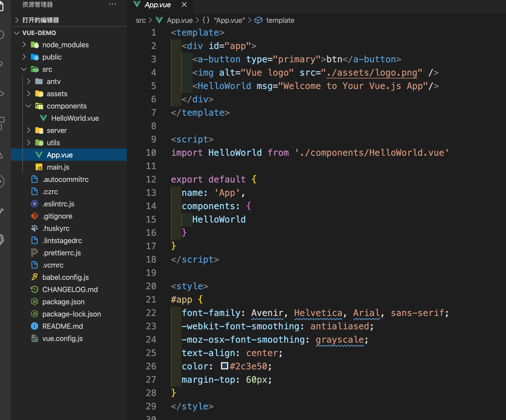This screenshot has width=506, height=420.
Task: Click the Vue icon next to HelloWorld.vue
Action: tap(43, 118)
